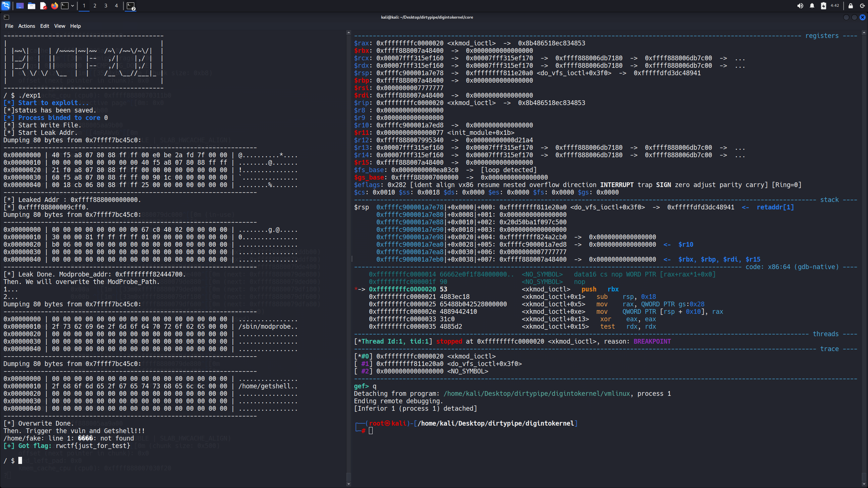The image size is (868, 488).
Task: Maximize the terminal window
Action: pos(854,17)
